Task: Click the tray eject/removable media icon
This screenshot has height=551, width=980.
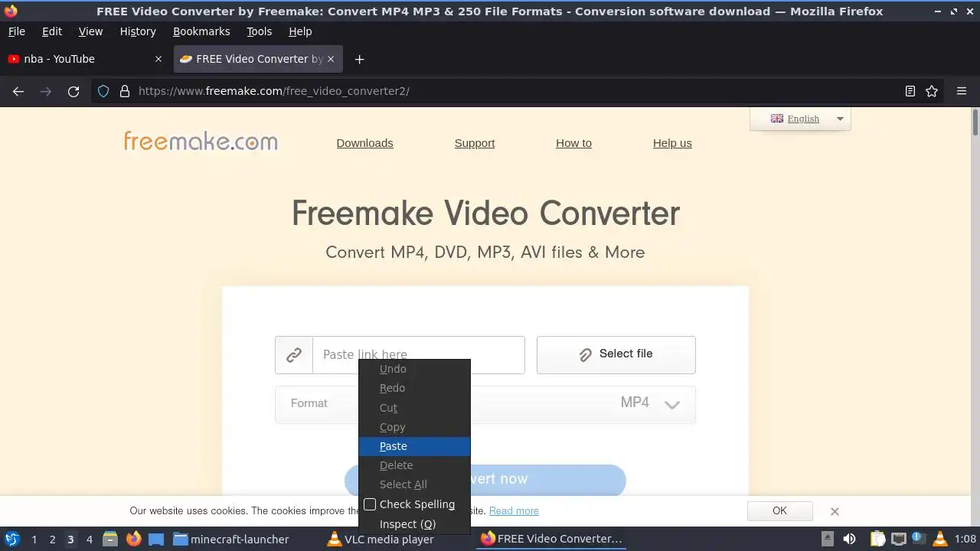Action: [828, 539]
